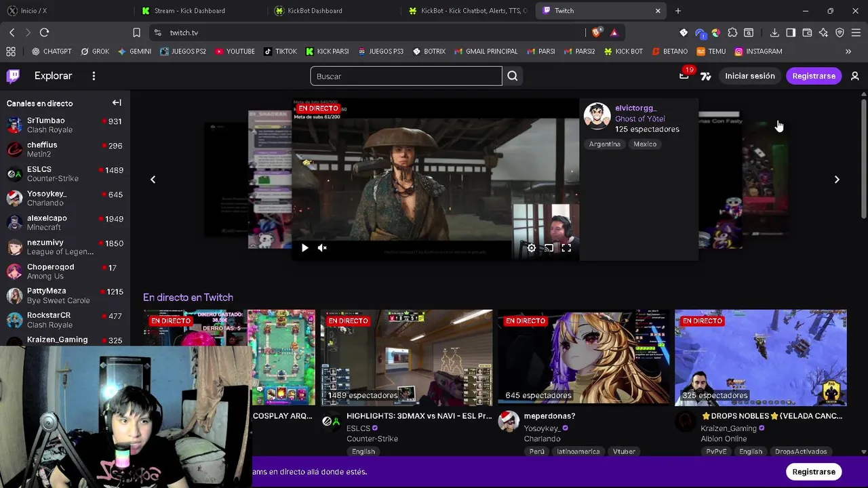Screen dimensions: 868x488
Task: Open the featured player settings gear
Action: [x=532, y=248]
